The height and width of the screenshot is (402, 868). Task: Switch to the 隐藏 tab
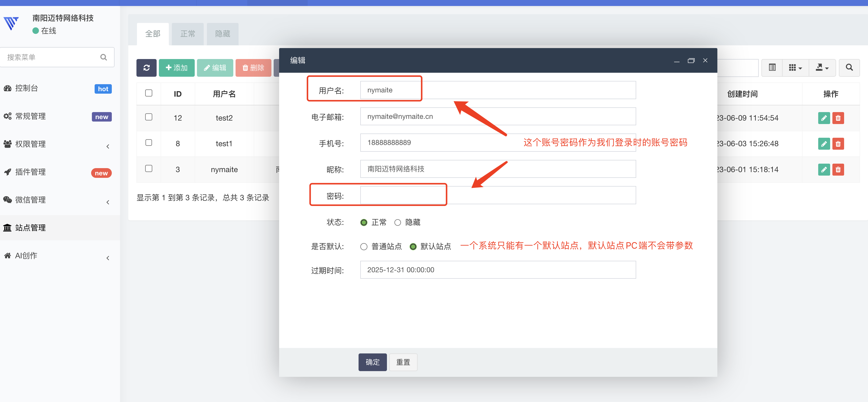coord(222,34)
